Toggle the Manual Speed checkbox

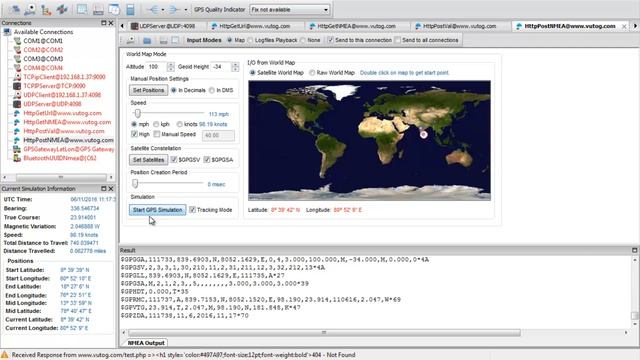157,134
